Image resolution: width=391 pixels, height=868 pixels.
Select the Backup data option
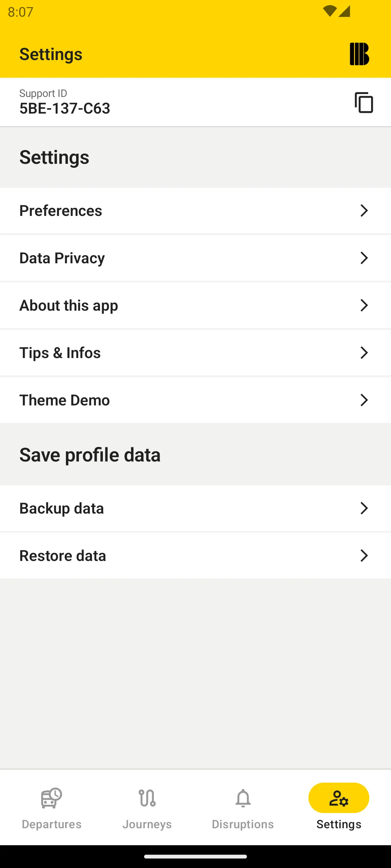tap(62, 508)
